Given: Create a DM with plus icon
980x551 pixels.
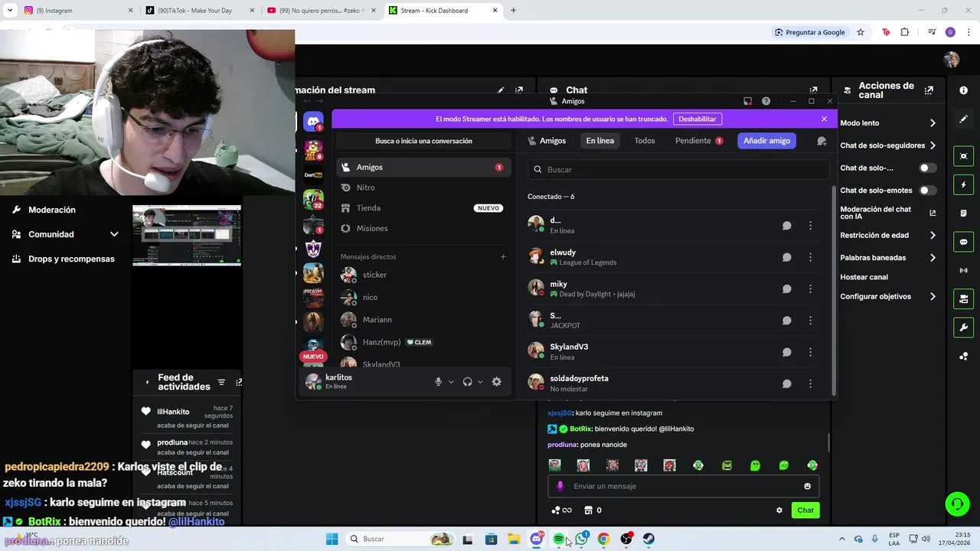Looking at the screenshot, I should tap(503, 256).
